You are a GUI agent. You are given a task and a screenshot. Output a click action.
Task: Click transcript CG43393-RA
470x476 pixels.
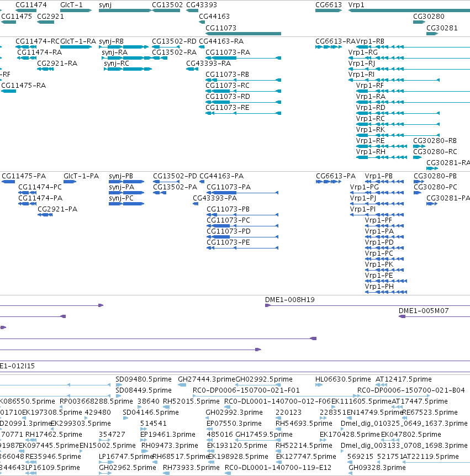[x=208, y=64]
